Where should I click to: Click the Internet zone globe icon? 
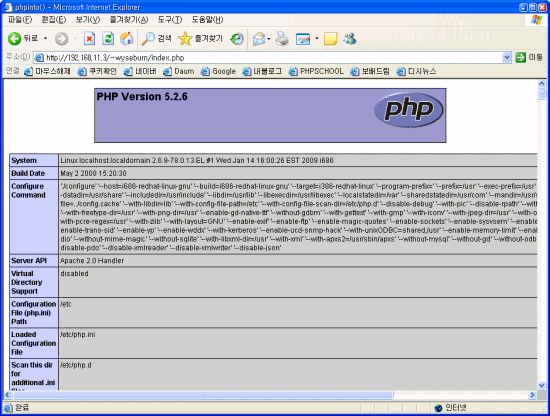pos(438,408)
